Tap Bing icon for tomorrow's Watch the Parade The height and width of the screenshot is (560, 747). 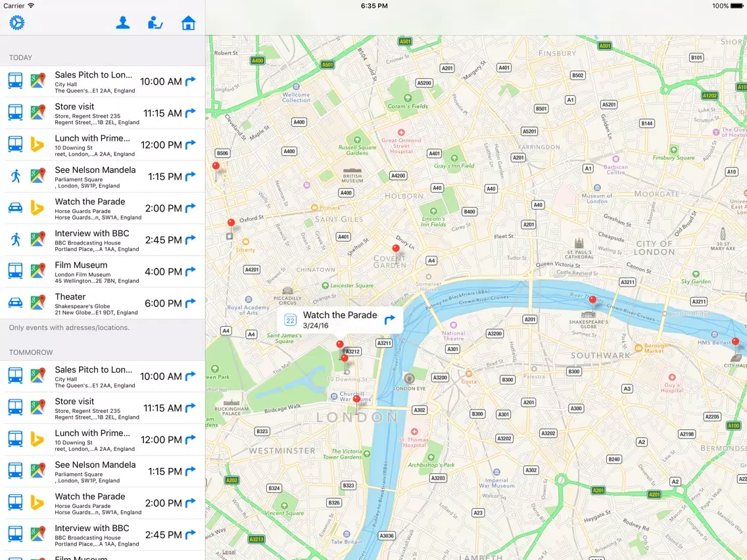pos(37,502)
